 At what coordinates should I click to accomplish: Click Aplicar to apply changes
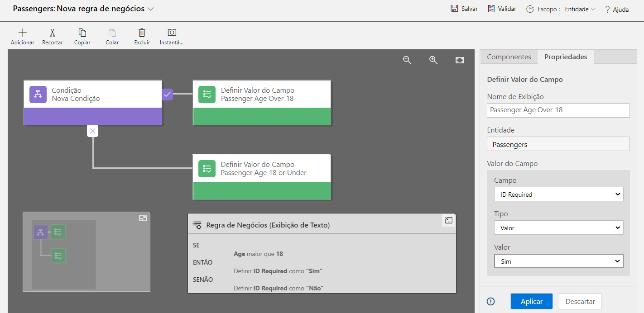point(532,302)
